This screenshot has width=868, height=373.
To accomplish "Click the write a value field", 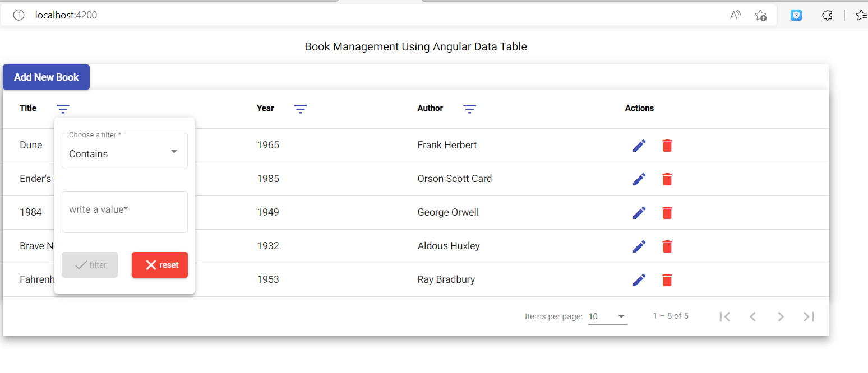I will click(x=124, y=212).
